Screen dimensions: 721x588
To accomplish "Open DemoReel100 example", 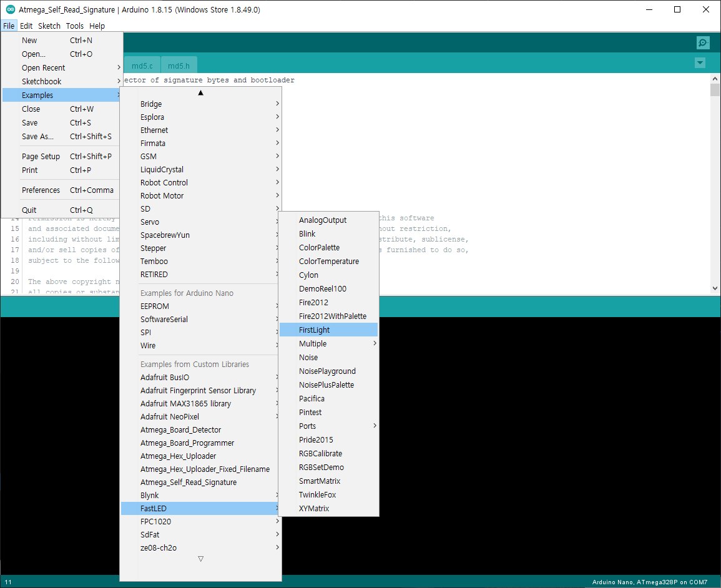I will [328, 289].
